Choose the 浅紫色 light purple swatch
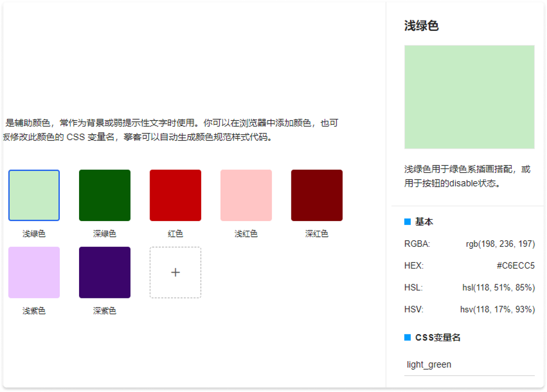This screenshot has height=392, width=547. click(x=34, y=272)
